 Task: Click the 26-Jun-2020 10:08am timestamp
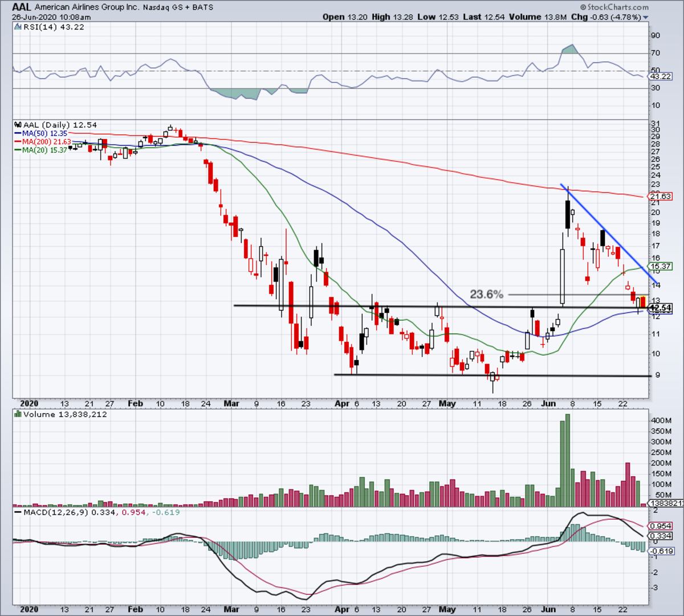(51, 17)
